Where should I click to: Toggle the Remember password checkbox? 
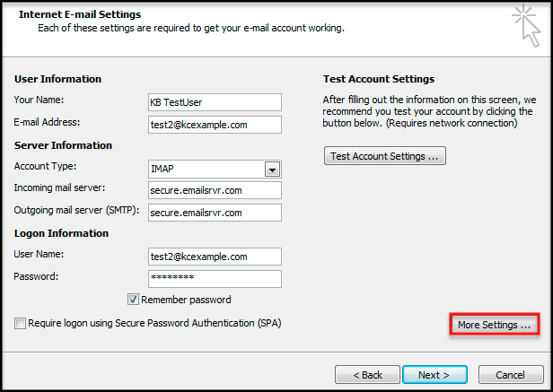coord(133,300)
